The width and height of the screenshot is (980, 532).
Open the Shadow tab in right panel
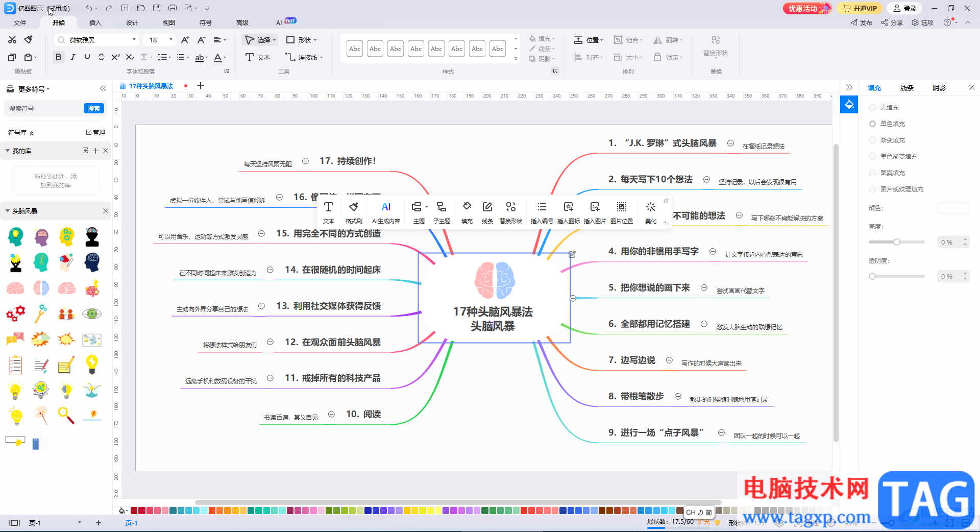click(939, 88)
